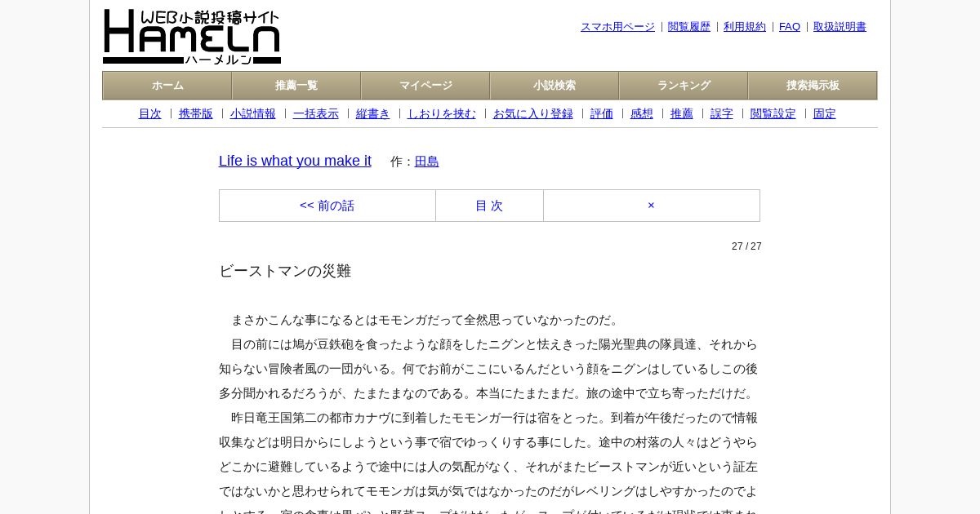Click the page counter 27 / 27
The height and width of the screenshot is (514, 980).
click(746, 246)
